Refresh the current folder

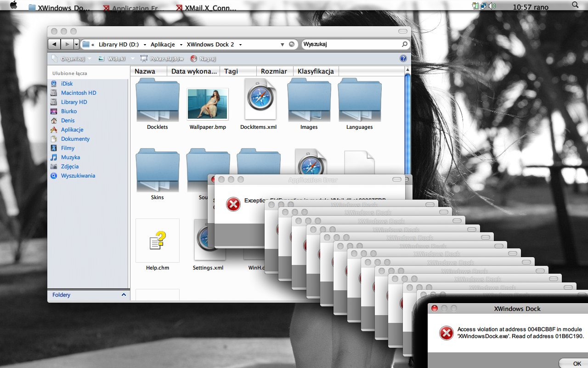point(292,45)
